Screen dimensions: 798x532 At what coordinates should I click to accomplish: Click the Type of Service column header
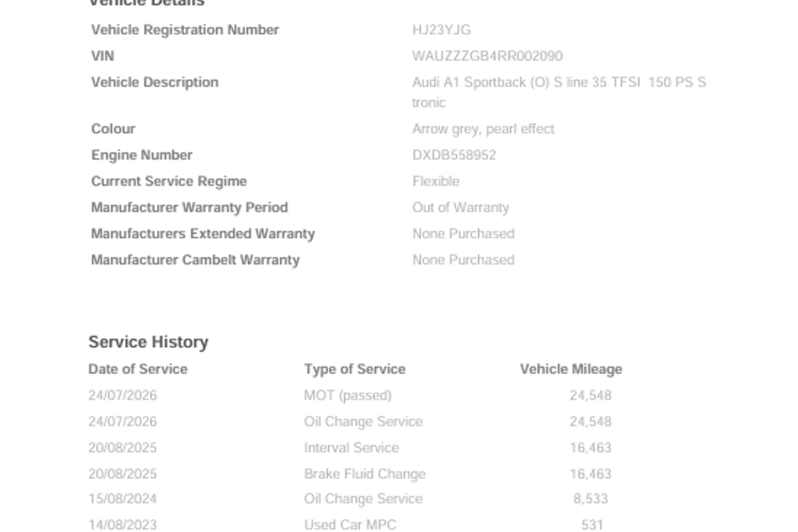point(355,369)
